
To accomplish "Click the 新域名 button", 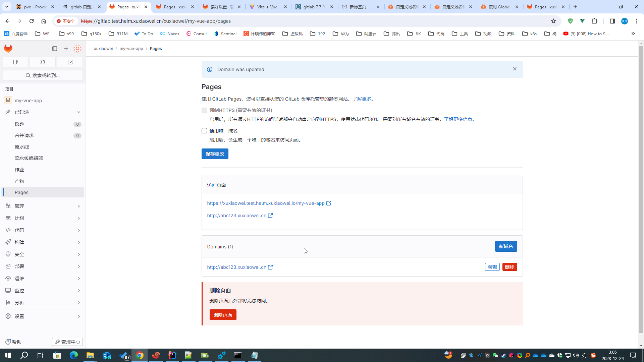I will (505, 246).
